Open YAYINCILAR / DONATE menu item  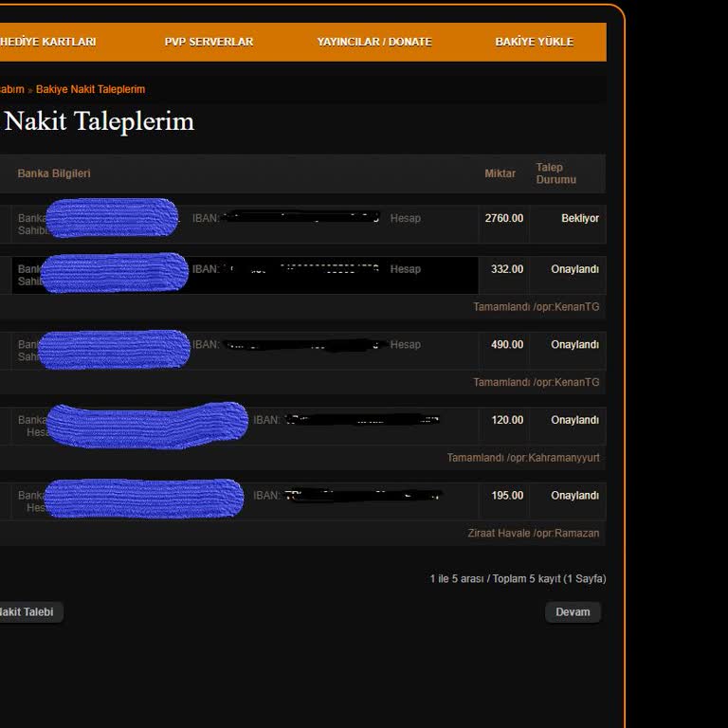pos(374,42)
